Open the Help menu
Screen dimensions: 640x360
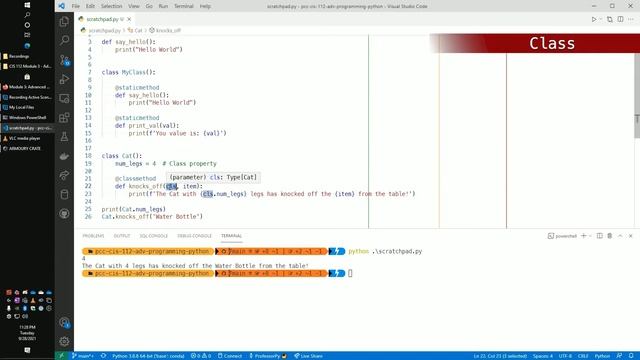(x=205, y=6)
